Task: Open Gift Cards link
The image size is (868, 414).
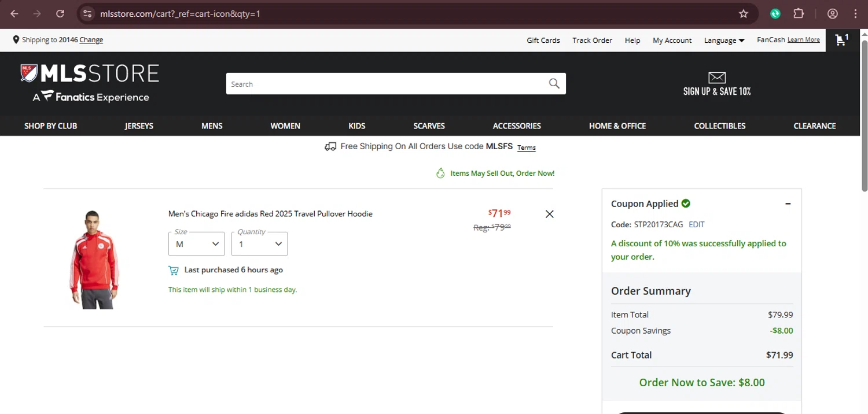Action: pos(543,40)
